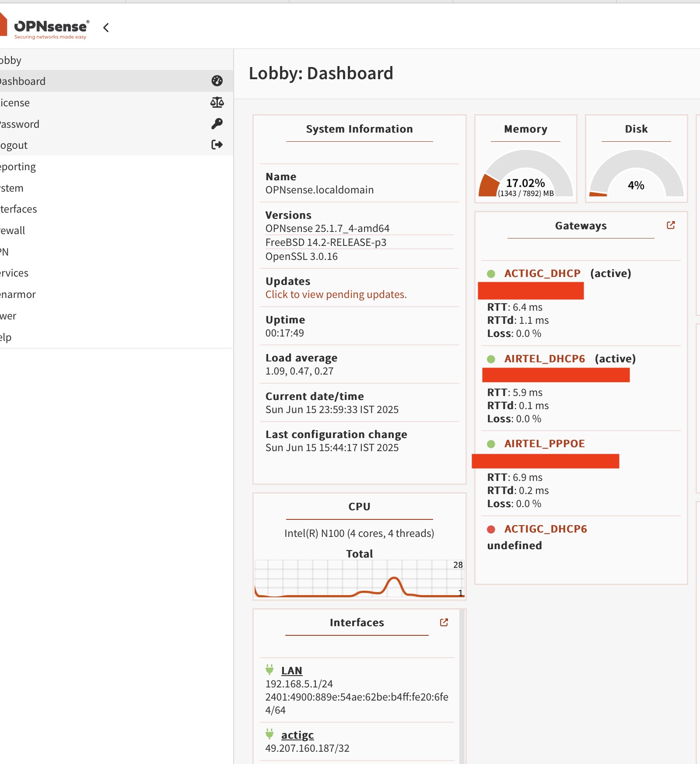
Task: Expand the Interfaces sidebar section
Action: pos(116,209)
